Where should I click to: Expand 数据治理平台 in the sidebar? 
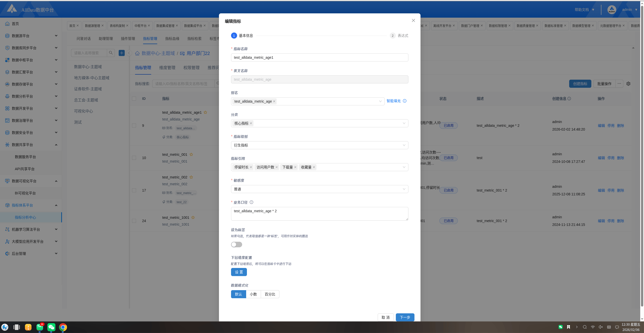coord(31,120)
